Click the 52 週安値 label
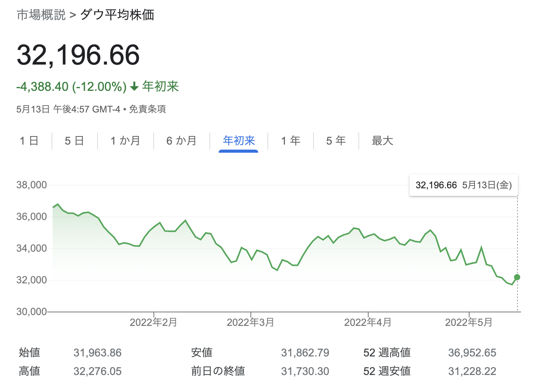Viewport: 538px width, 392px height. coord(387,371)
